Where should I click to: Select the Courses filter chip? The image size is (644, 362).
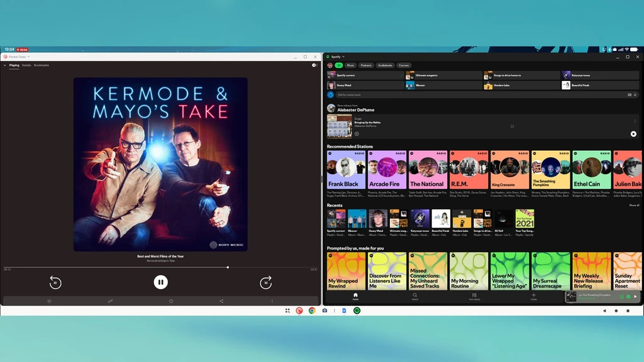404,65
